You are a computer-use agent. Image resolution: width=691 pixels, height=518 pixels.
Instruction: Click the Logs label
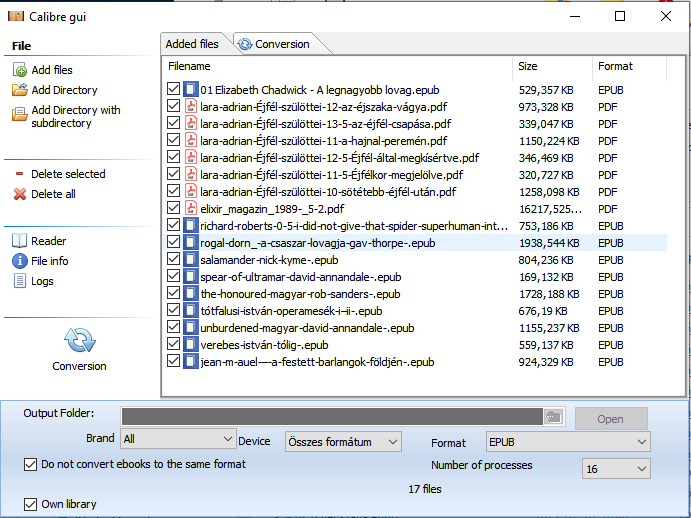click(42, 281)
